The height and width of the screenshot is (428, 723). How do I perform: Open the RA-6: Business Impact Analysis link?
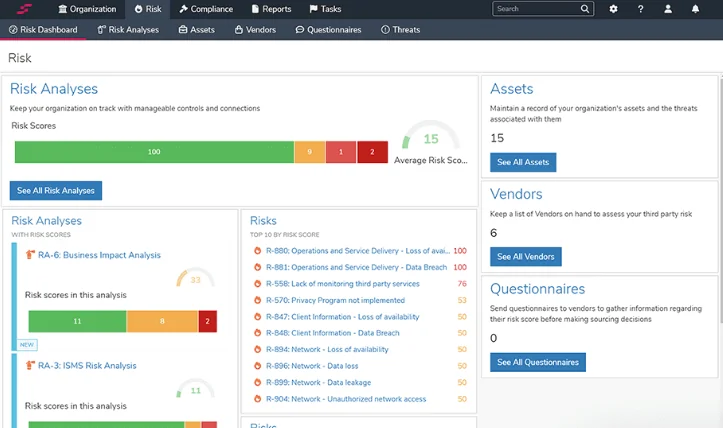tap(99, 255)
